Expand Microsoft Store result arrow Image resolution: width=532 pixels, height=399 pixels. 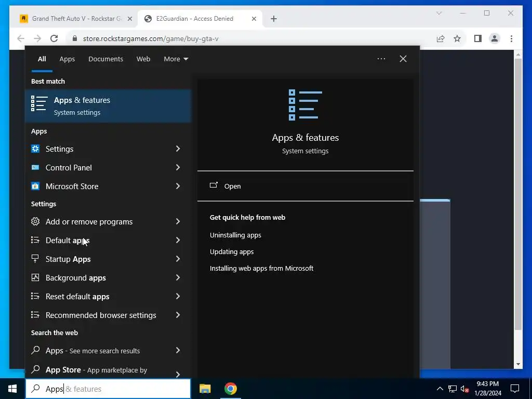[x=178, y=186]
